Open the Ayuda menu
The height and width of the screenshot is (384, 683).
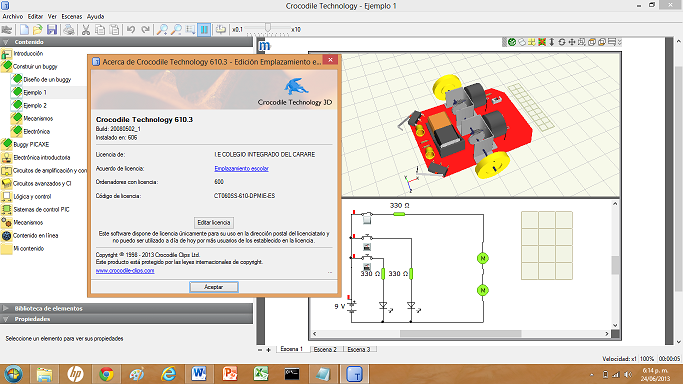(95, 17)
